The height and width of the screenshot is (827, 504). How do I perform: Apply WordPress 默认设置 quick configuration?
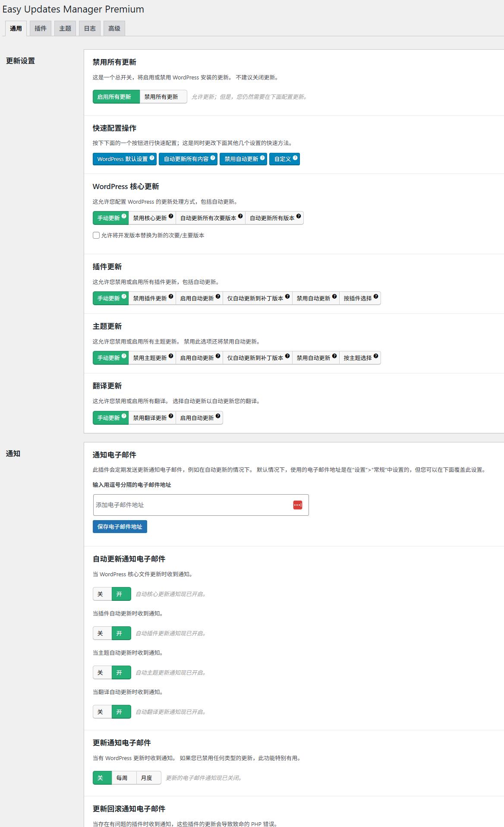tap(125, 159)
